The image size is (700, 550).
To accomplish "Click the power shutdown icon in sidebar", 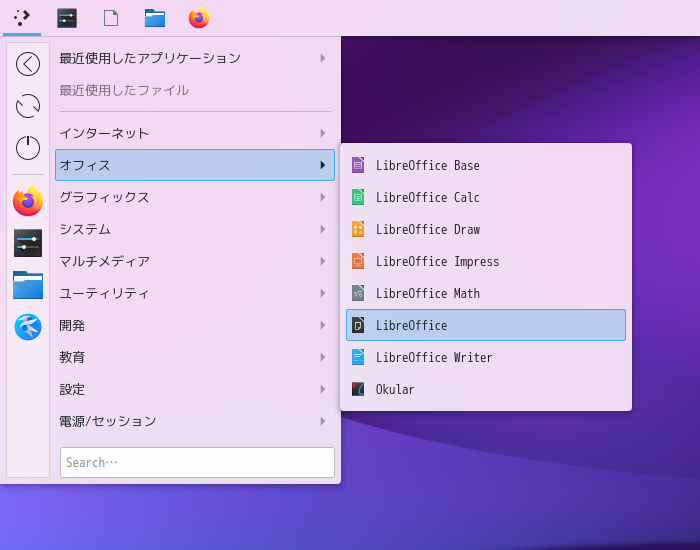I will tap(28, 148).
